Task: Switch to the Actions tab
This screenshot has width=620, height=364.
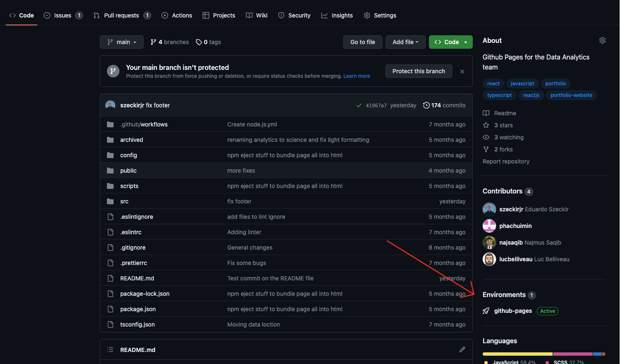Action: click(x=177, y=15)
